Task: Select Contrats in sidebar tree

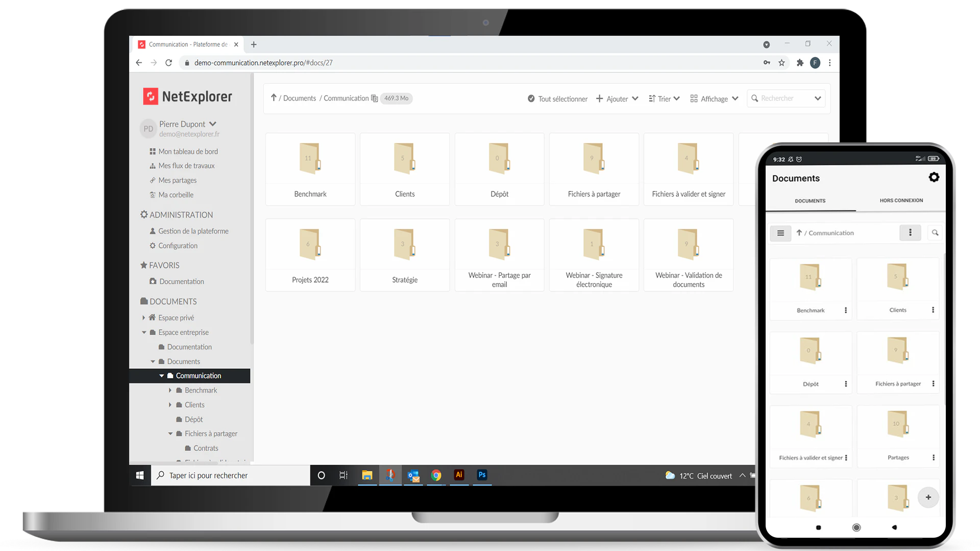Action: (x=202, y=448)
